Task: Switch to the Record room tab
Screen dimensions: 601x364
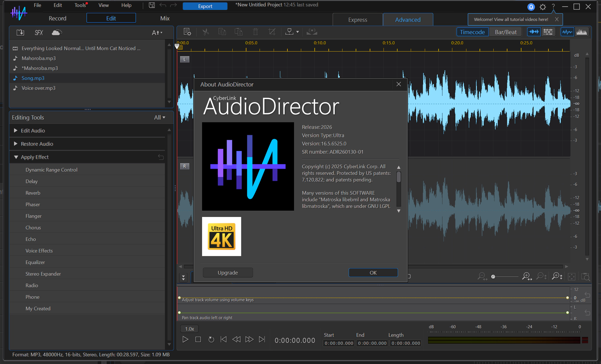Action: 58,18
